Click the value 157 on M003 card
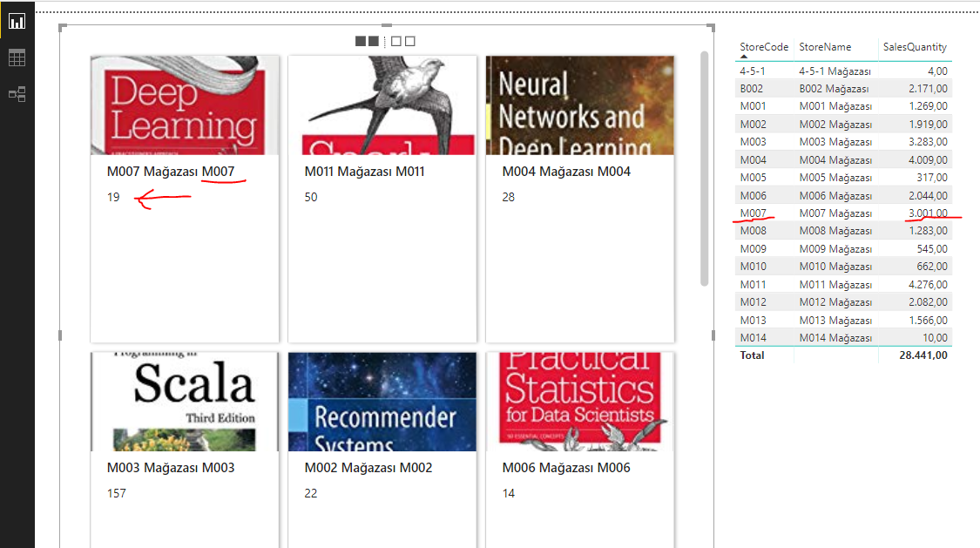980x548 pixels. (x=116, y=493)
